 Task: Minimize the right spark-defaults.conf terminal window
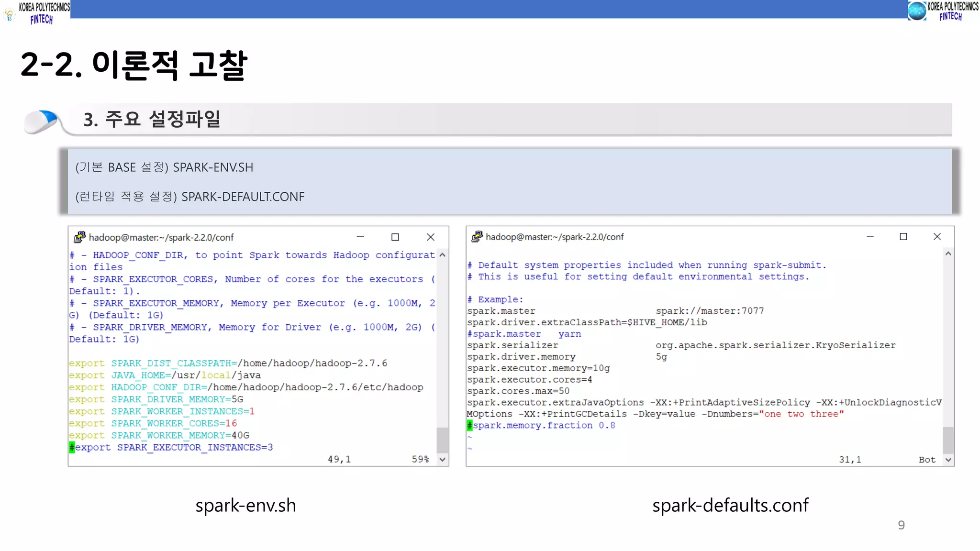[x=870, y=236]
